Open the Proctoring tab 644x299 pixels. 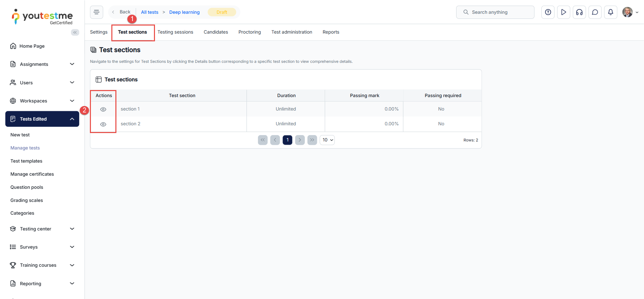(250, 32)
